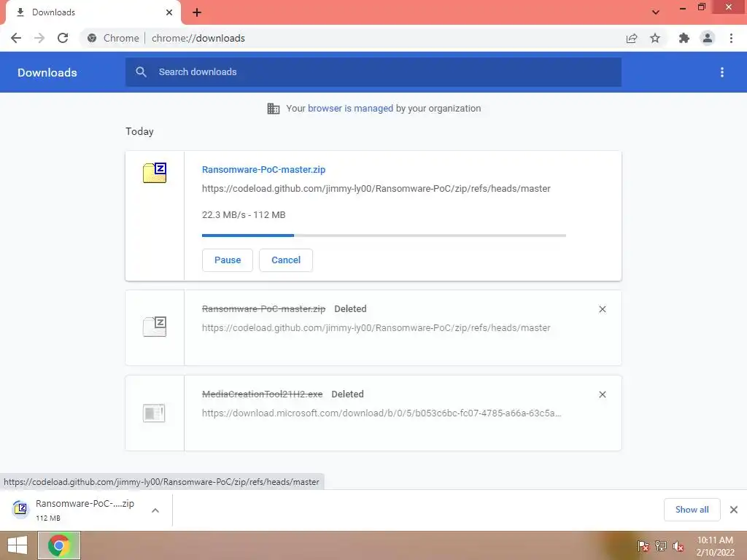This screenshot has width=747, height=560.
Task: Open the profile avatar menu
Action: 708,38
